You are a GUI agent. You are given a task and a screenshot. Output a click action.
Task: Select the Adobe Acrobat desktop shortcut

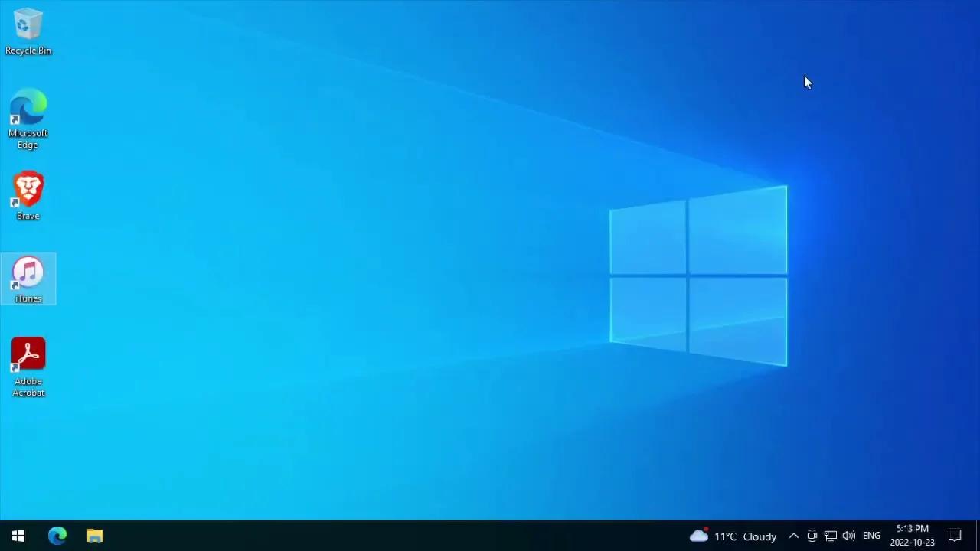[x=28, y=366]
